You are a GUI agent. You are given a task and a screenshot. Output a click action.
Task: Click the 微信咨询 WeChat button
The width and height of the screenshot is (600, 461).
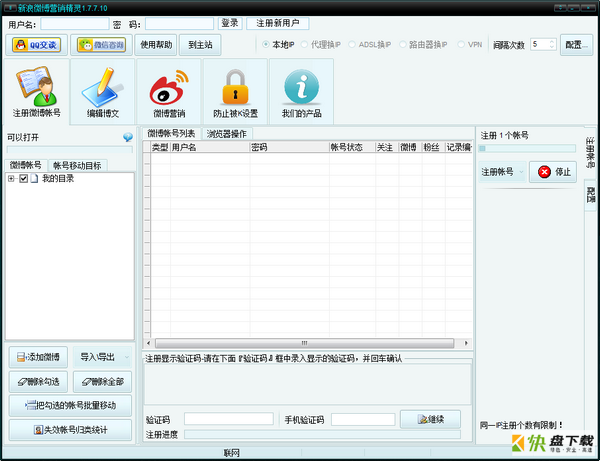coord(101,45)
